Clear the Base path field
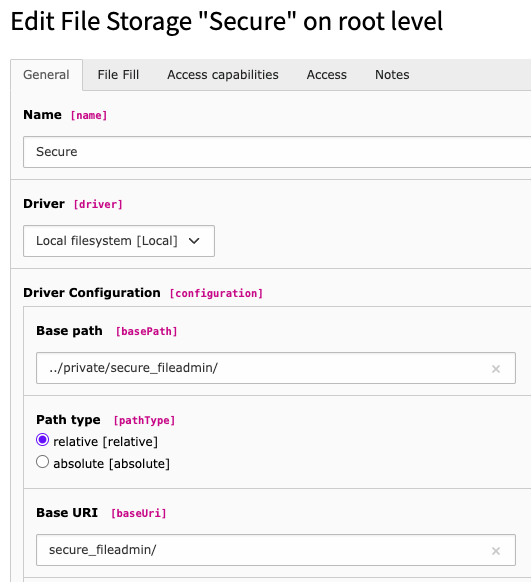This screenshot has width=531, height=582. [x=495, y=369]
